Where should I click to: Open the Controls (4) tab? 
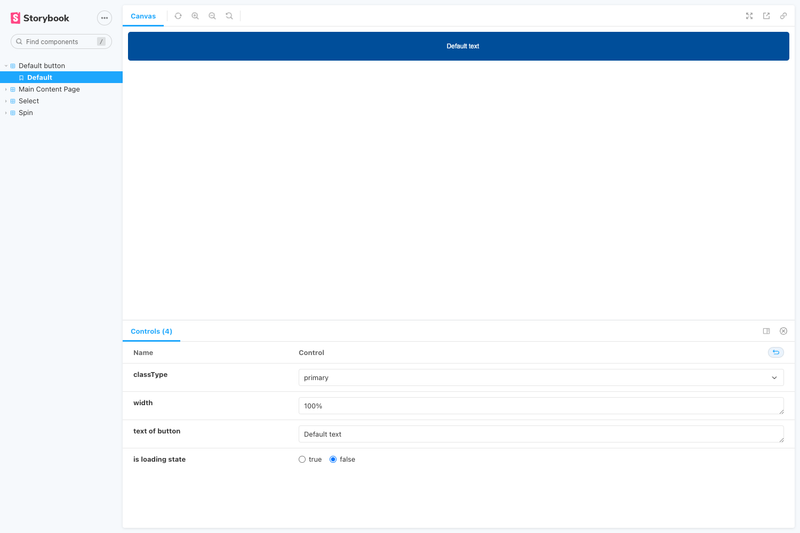[152, 332]
